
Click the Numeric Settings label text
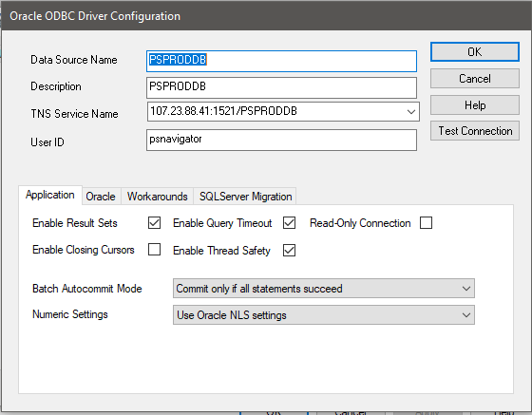[70, 314]
